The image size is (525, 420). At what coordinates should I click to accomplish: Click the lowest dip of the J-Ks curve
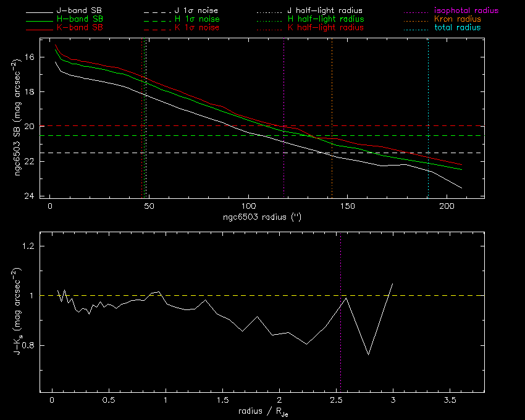tap(368, 355)
